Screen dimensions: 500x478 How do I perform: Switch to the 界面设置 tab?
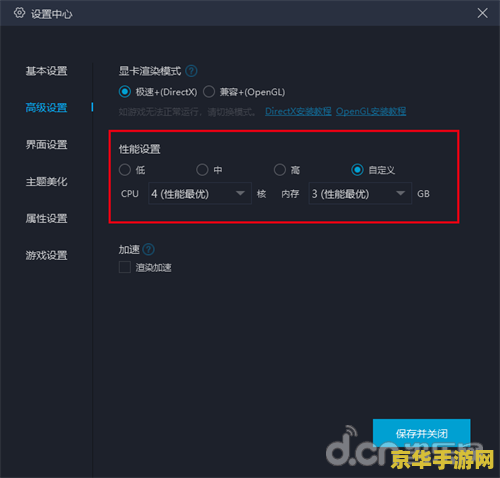click(x=47, y=145)
